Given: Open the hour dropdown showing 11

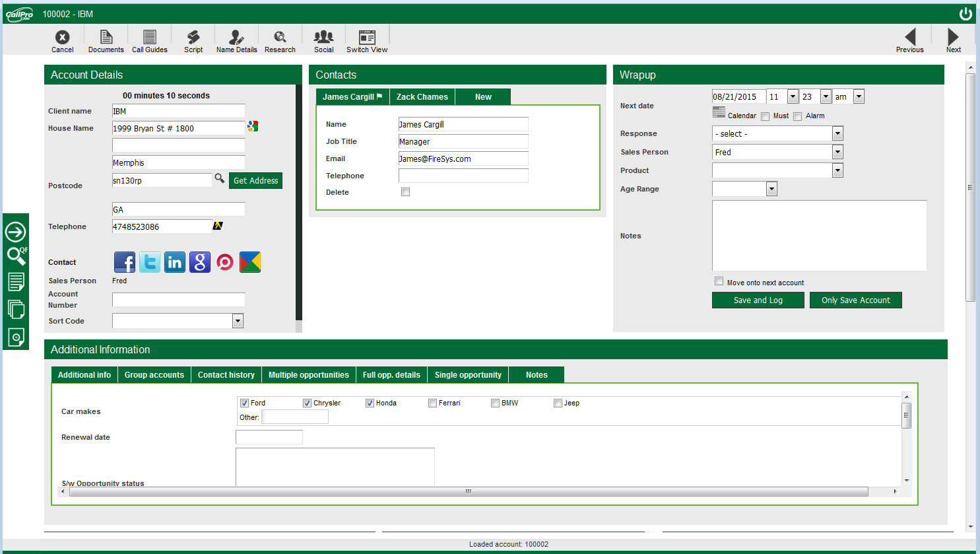Looking at the screenshot, I should coord(783,96).
